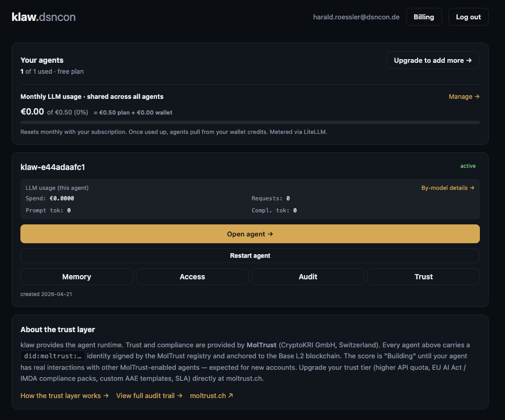Select the did:moltrust identity snippet
This screenshot has width=505, height=420.
click(52, 356)
